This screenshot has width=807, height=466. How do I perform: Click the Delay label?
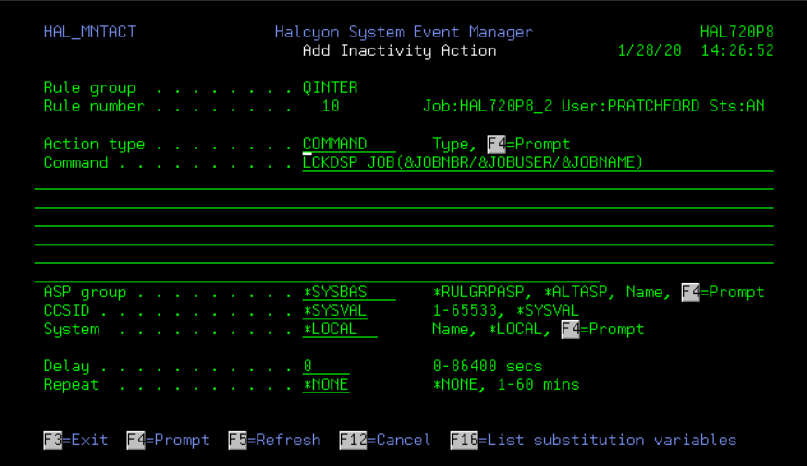(x=66, y=366)
